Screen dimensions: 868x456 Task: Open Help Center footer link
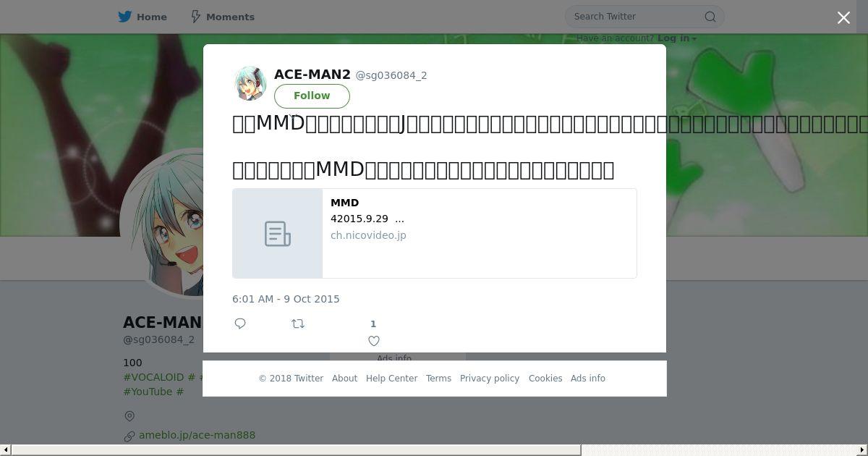click(x=391, y=379)
